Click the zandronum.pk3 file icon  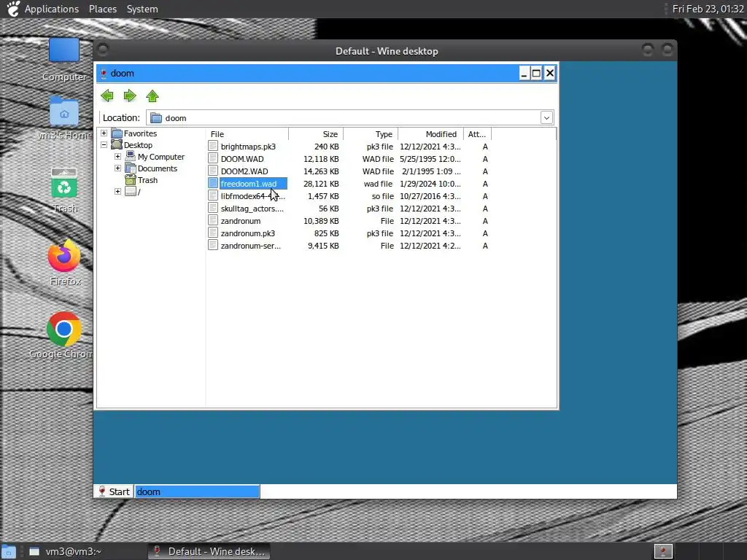click(x=213, y=233)
